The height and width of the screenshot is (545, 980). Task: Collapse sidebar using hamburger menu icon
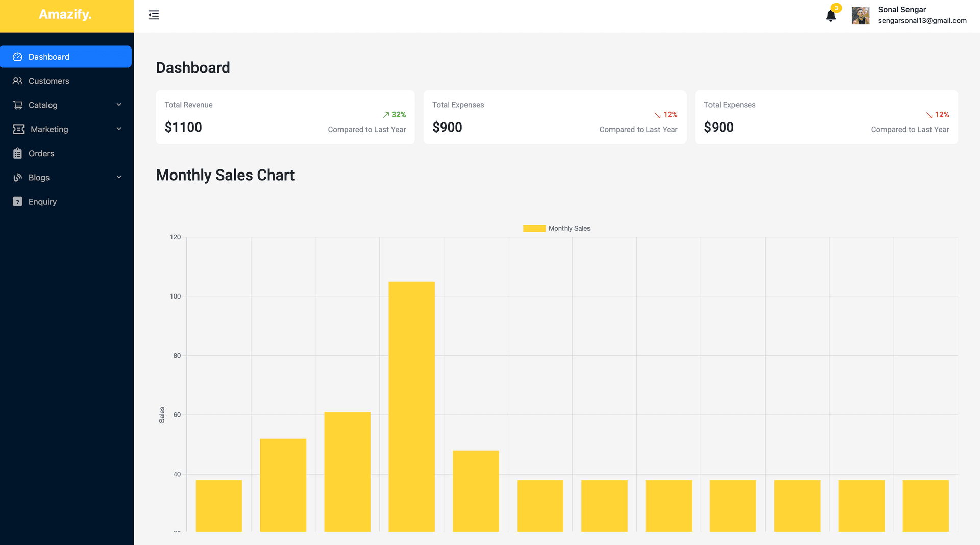pos(153,15)
